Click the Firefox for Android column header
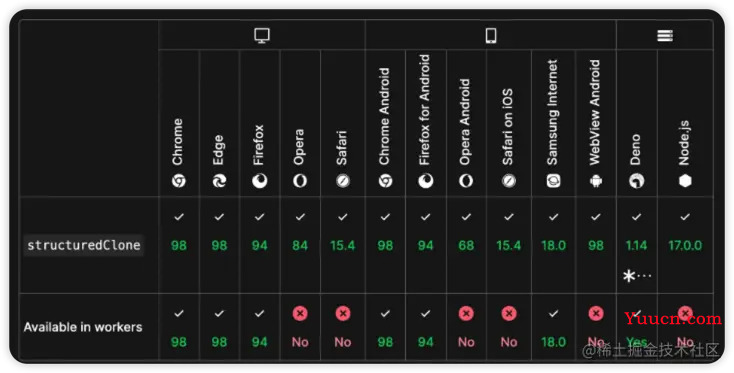 click(x=426, y=123)
